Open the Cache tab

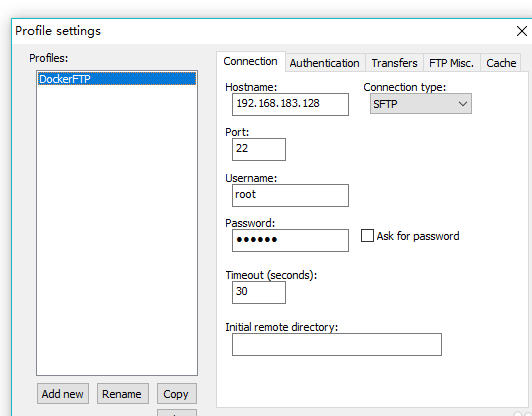pyautogui.click(x=501, y=63)
